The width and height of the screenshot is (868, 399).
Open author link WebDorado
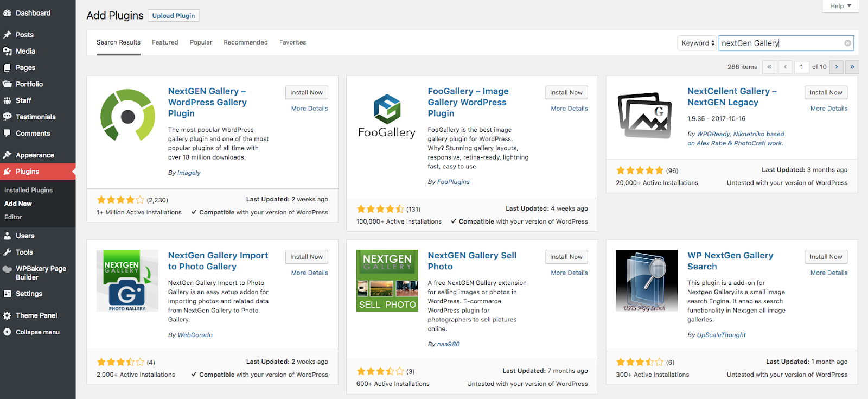195,335
